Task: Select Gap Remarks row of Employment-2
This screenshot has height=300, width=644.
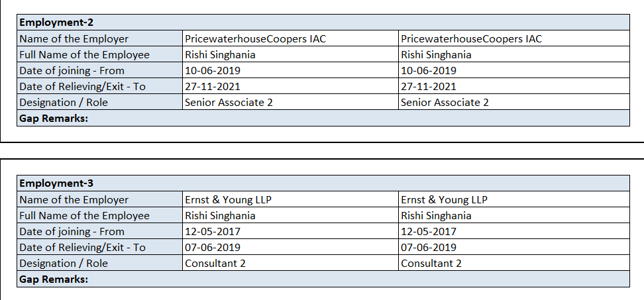Action: click(x=54, y=118)
